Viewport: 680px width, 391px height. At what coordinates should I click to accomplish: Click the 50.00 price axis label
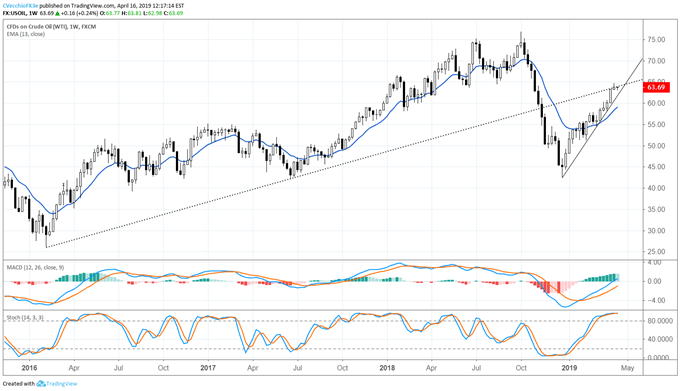click(x=656, y=146)
